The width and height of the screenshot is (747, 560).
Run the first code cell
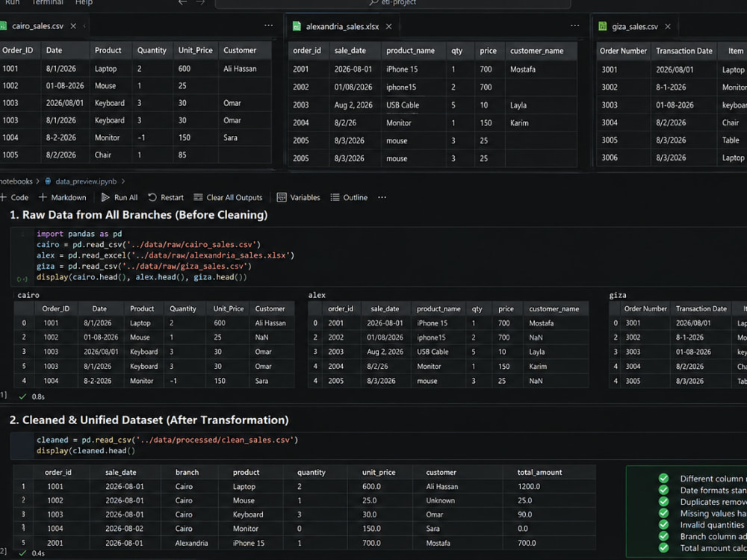pyautogui.click(x=22, y=279)
